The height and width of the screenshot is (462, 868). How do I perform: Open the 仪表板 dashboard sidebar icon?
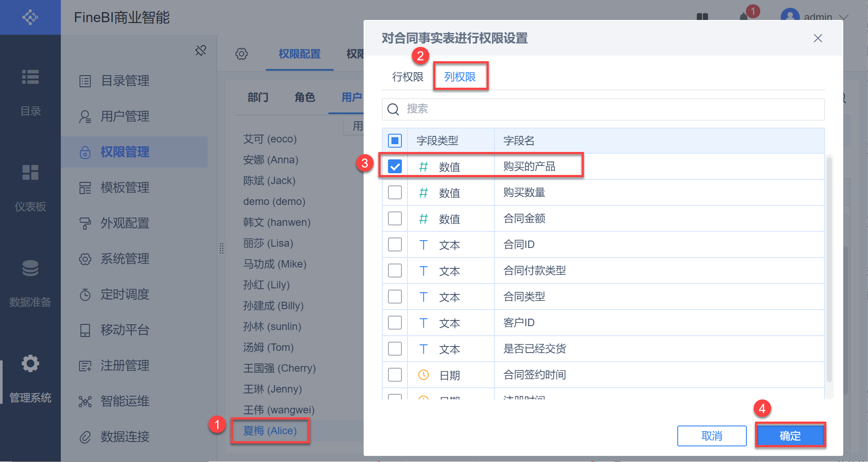click(30, 173)
